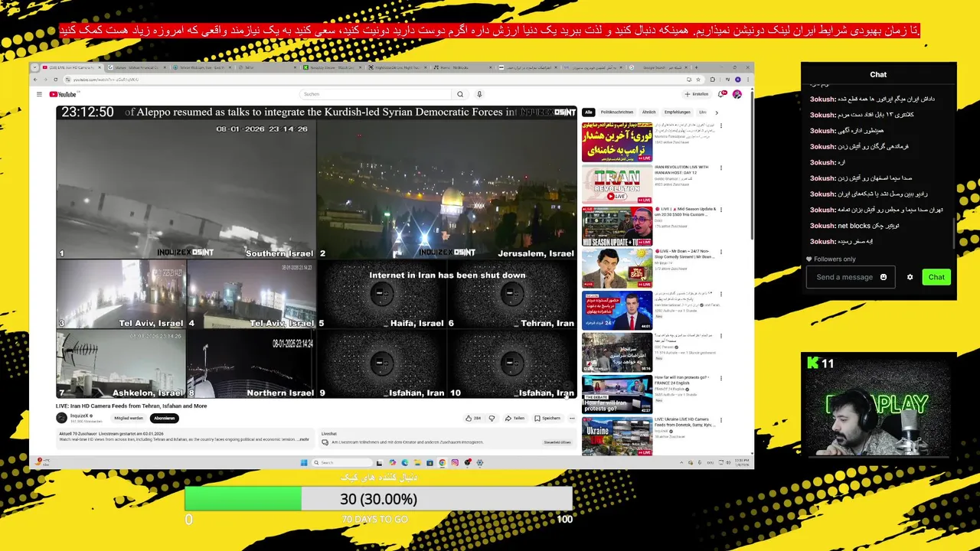Screen dimensions: 980x551
Task: Click the Teilen share button
Action: point(514,419)
